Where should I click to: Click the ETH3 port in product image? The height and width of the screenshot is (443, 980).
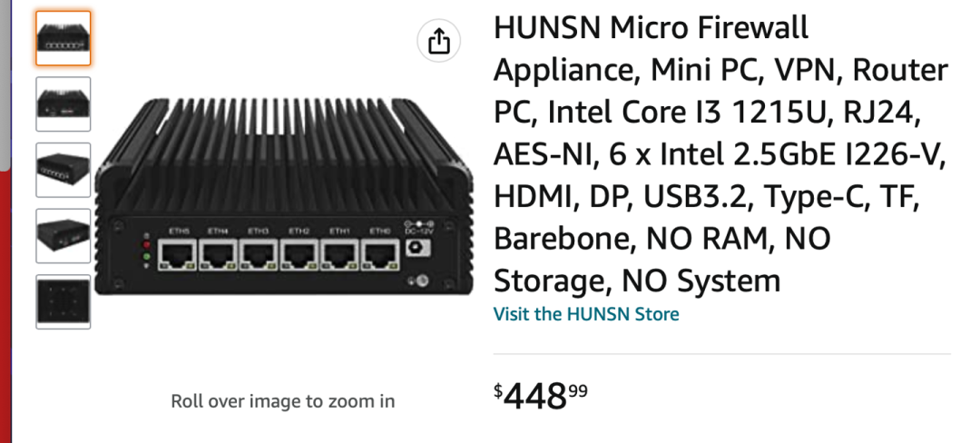click(x=259, y=256)
